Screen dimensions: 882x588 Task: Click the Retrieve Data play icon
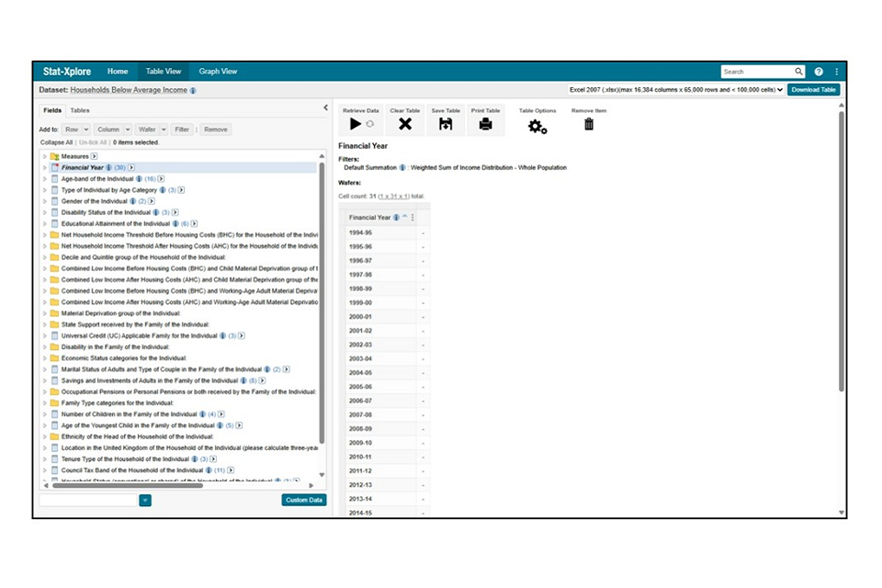(356, 124)
